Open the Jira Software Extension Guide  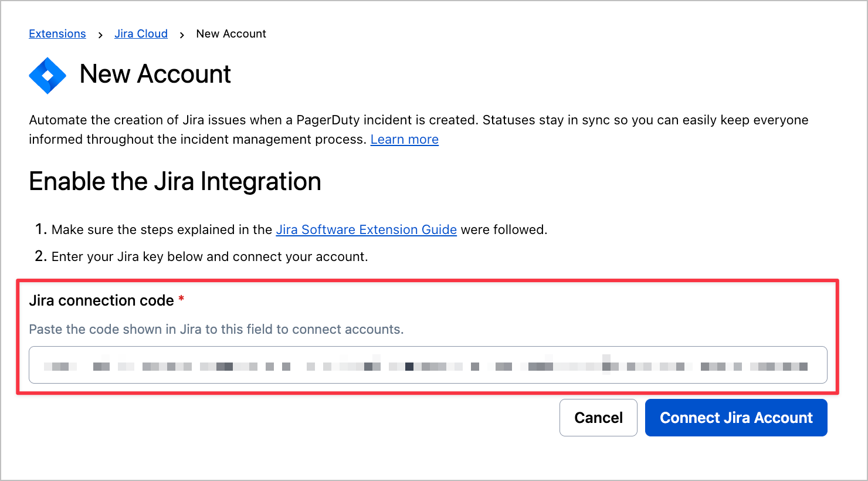366,230
